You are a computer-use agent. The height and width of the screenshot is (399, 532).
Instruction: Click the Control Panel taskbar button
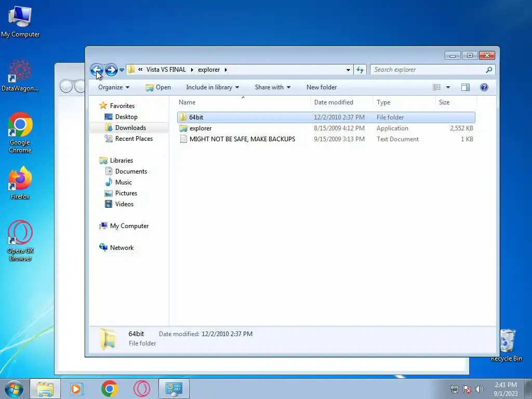coord(174,389)
